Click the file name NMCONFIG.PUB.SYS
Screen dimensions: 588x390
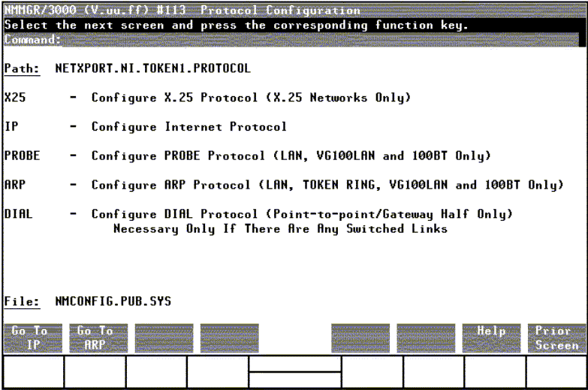(x=113, y=301)
